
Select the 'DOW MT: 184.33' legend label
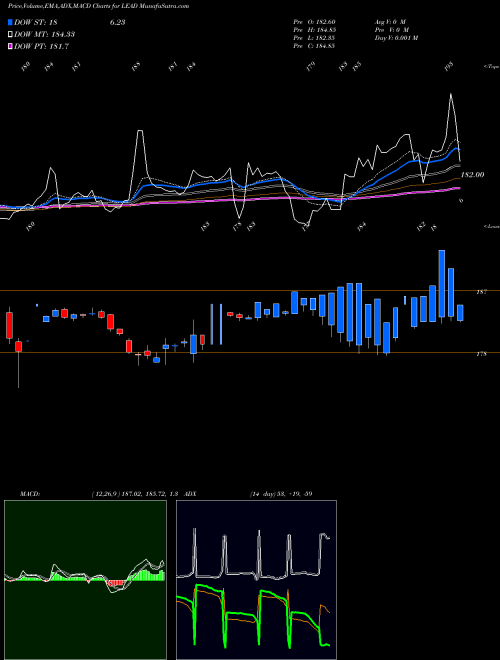[x=45, y=35]
